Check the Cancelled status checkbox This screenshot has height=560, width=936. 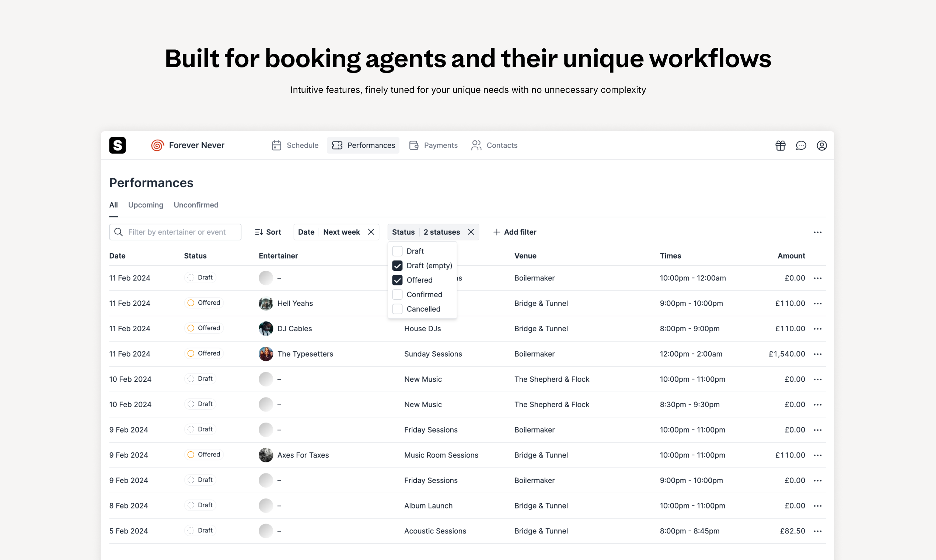tap(397, 309)
